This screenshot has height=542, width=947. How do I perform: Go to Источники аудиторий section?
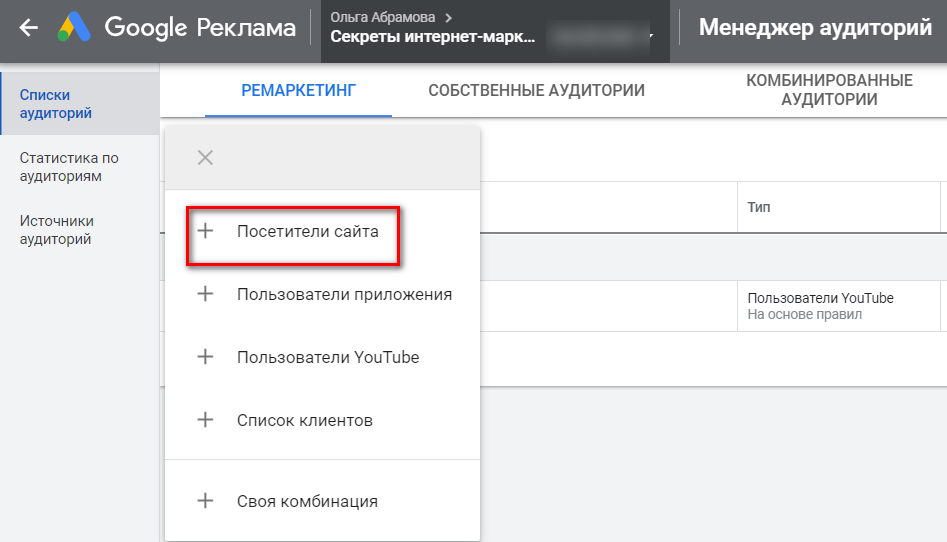tap(57, 230)
